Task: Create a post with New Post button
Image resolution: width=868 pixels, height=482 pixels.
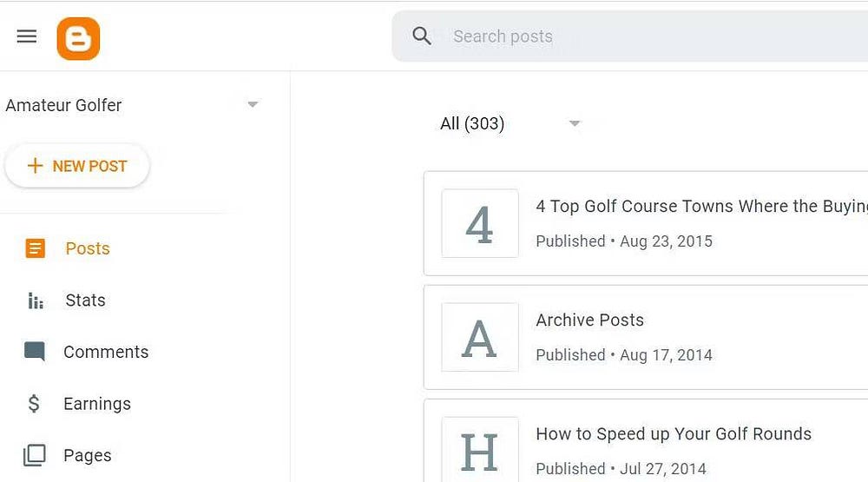Action: pyautogui.click(x=77, y=166)
